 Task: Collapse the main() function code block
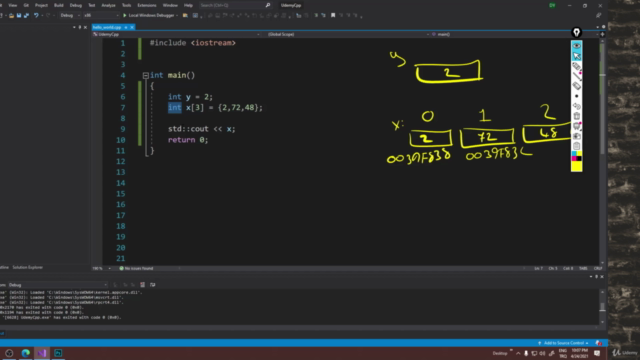click(146, 76)
